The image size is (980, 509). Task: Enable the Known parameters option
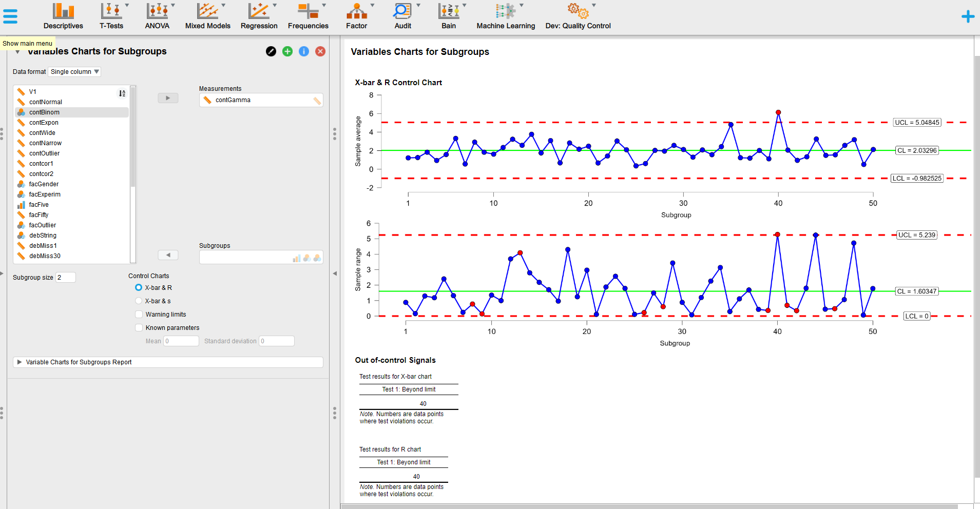[x=139, y=327]
